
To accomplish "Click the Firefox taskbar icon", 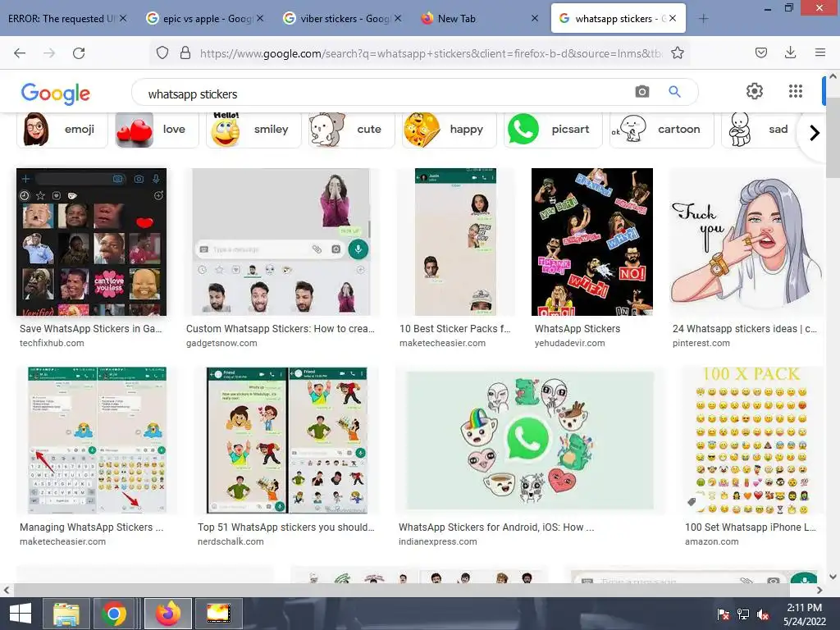I will click(168, 614).
